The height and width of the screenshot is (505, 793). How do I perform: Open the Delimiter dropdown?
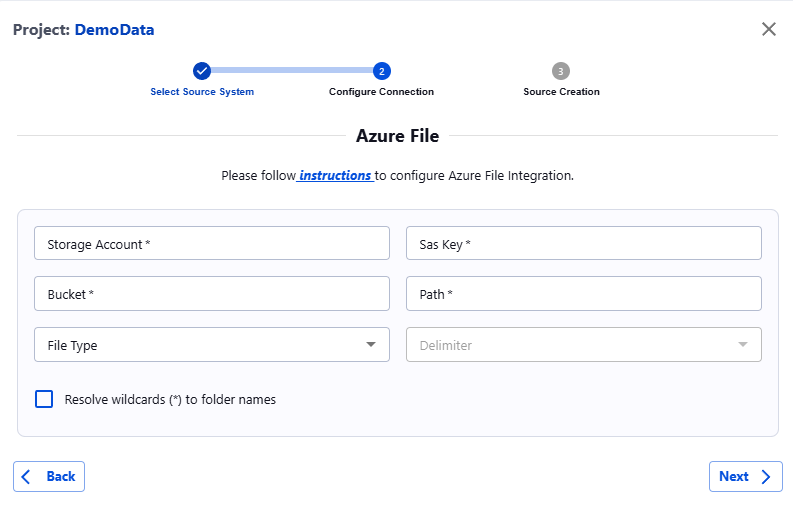[584, 345]
